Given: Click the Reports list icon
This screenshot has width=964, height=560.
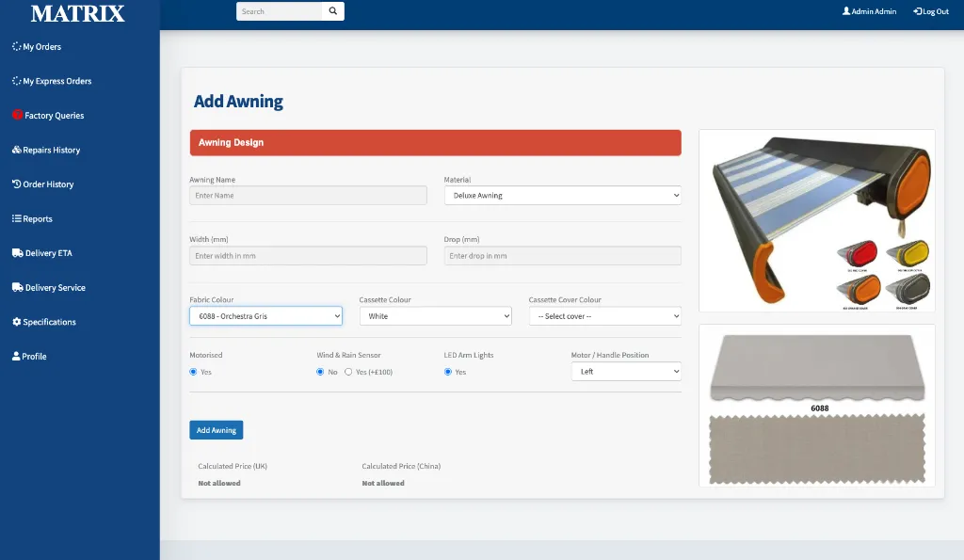Looking at the screenshot, I should (17, 218).
